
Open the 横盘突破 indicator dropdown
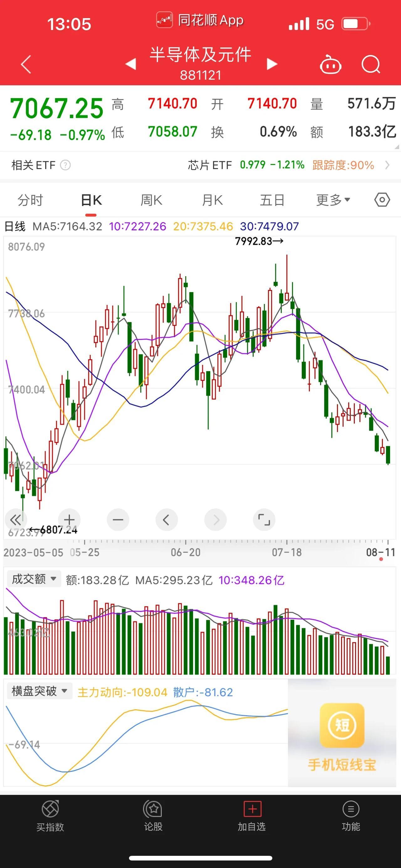40,691
